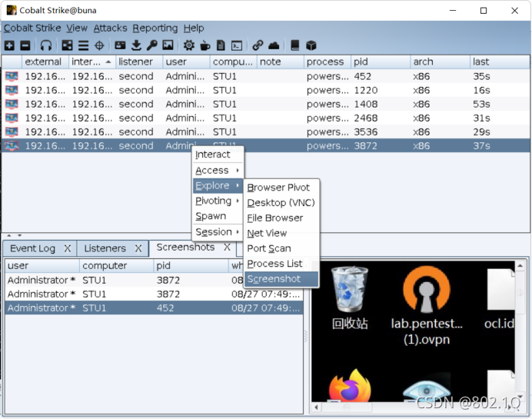Open the Reporting menu
Image resolution: width=532 pixels, height=419 pixels.
[x=155, y=28]
